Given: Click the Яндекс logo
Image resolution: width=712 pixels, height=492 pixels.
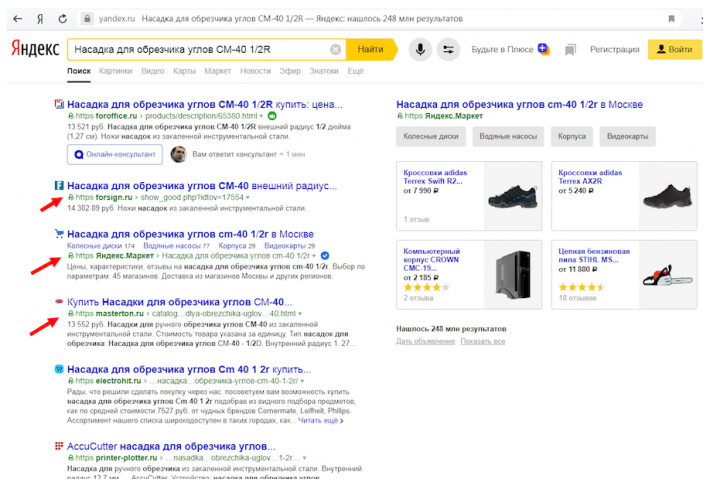Looking at the screenshot, I should [35, 48].
